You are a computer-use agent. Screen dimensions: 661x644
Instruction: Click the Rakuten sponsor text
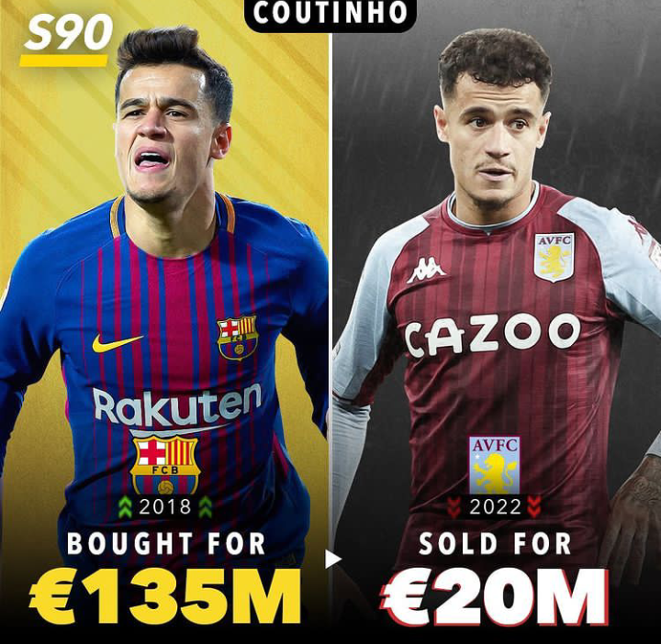[x=177, y=406]
